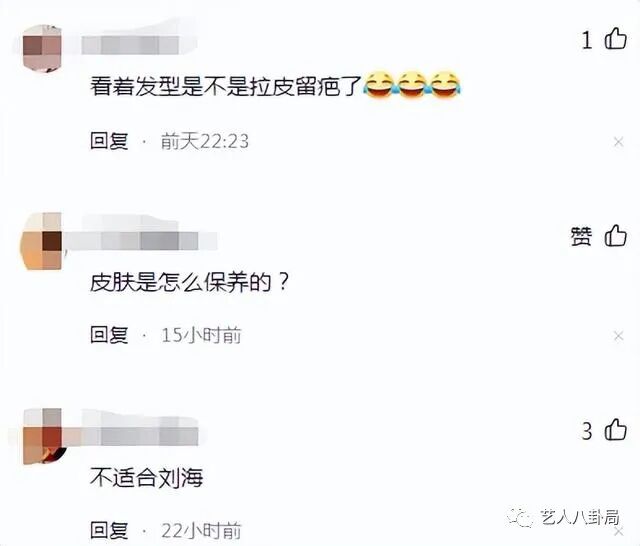
Task: Open avatar of the 皮肤 commenter
Action: (x=42, y=241)
